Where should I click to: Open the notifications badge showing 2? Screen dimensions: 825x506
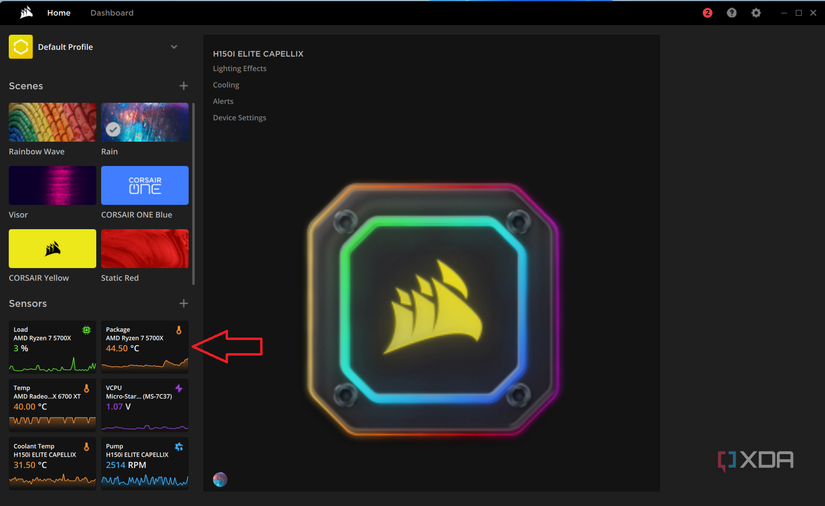pos(708,13)
